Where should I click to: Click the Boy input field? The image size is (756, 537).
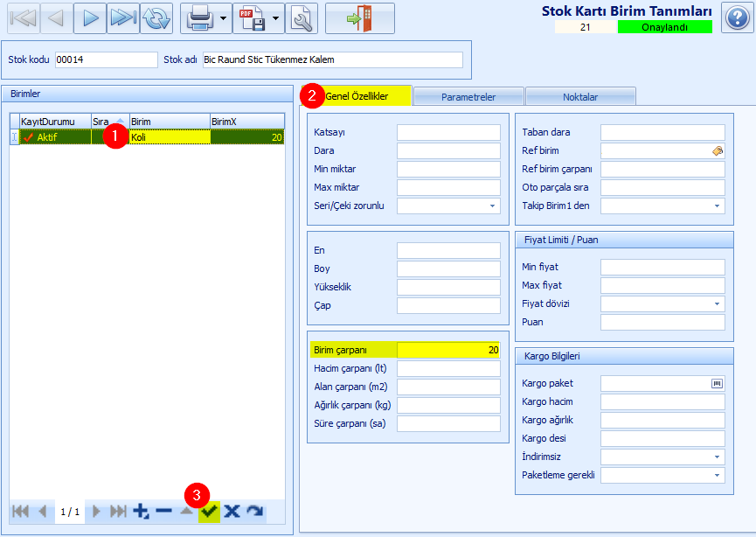tap(448, 268)
